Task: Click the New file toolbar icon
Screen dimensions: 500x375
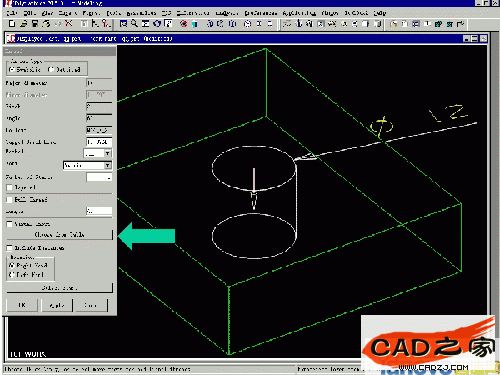Action: pos(12,24)
